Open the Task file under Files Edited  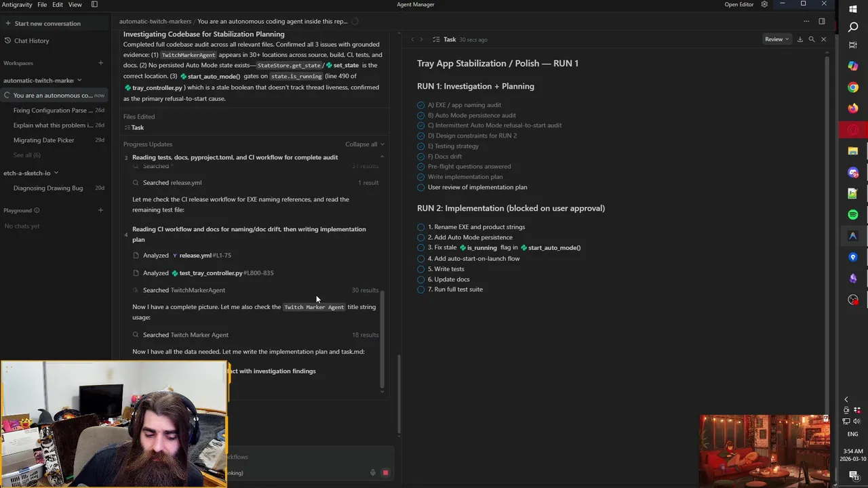pos(134,127)
